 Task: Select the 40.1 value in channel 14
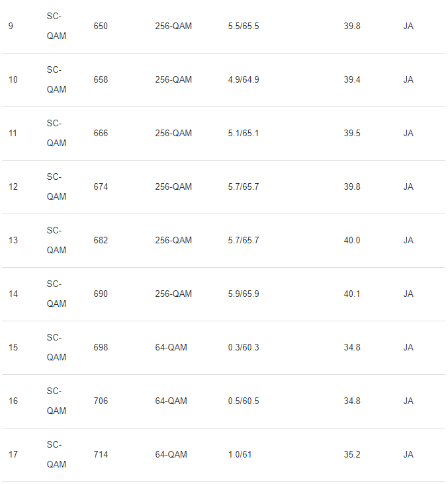point(352,294)
